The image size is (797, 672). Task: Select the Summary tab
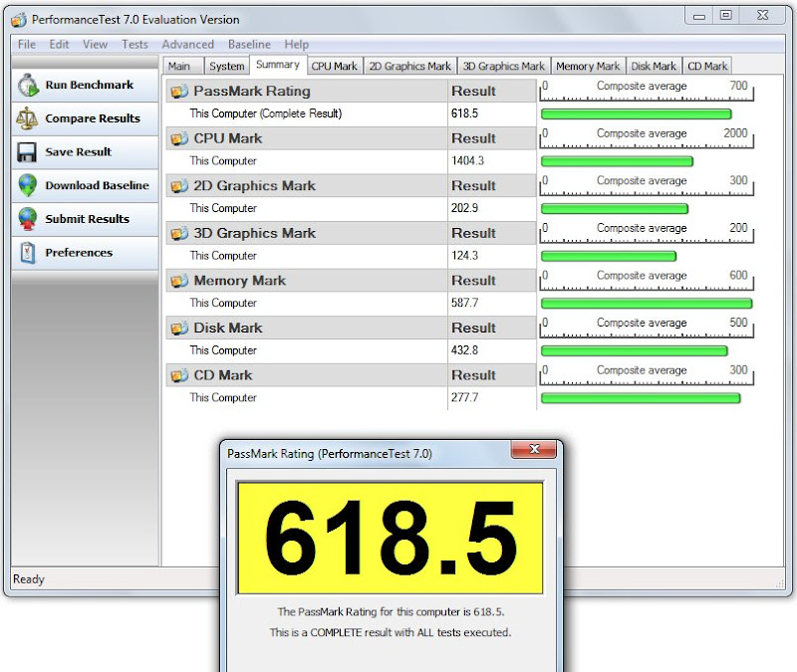pyautogui.click(x=278, y=65)
